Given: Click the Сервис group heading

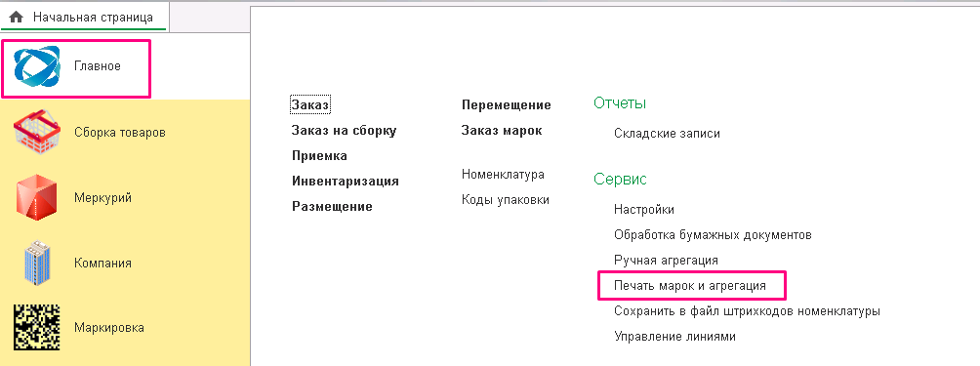Looking at the screenshot, I should [x=620, y=180].
